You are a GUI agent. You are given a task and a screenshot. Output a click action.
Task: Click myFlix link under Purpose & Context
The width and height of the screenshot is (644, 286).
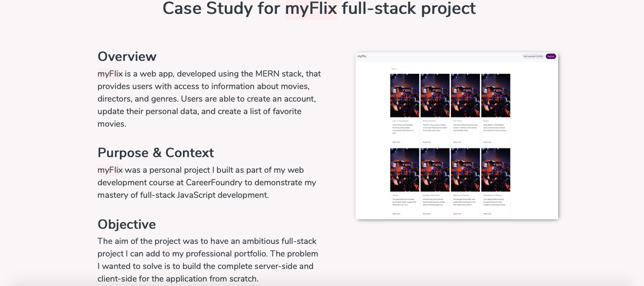[x=110, y=170]
